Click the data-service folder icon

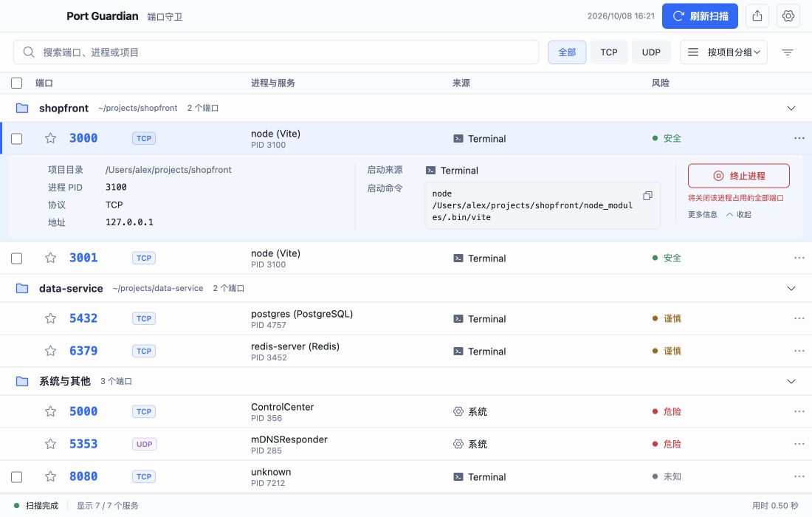22,289
